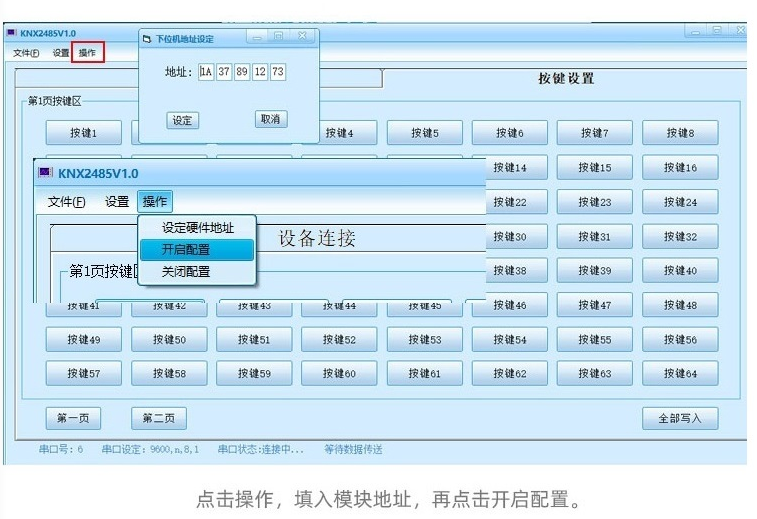
Task: Select the 按键32 key button
Action: point(679,237)
